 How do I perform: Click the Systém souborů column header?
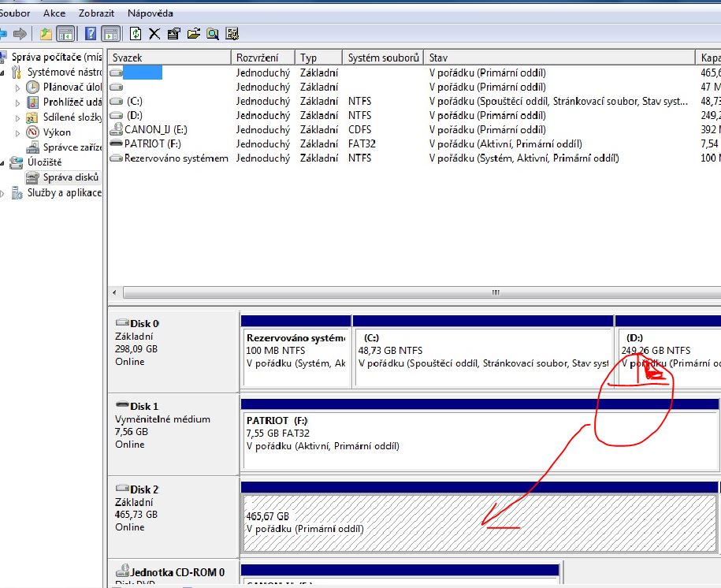click(x=383, y=58)
